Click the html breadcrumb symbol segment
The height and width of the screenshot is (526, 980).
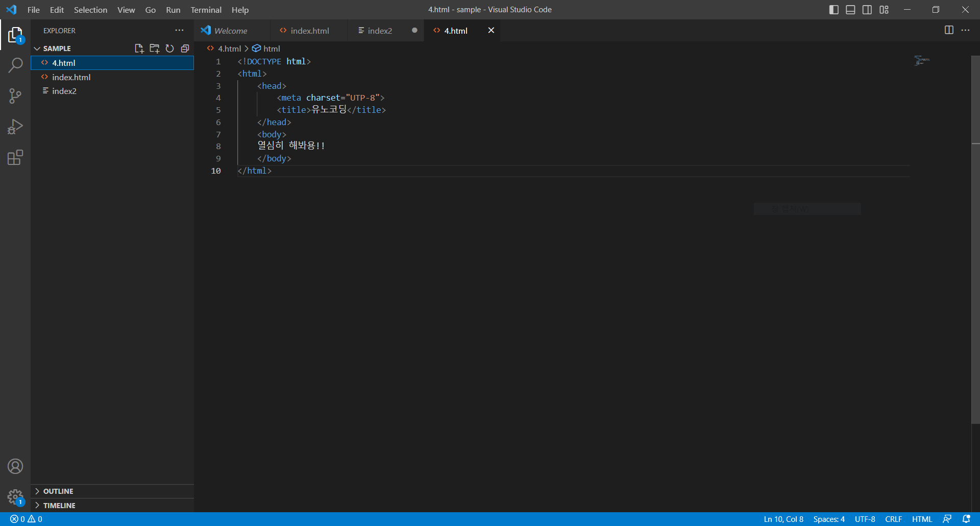266,49
